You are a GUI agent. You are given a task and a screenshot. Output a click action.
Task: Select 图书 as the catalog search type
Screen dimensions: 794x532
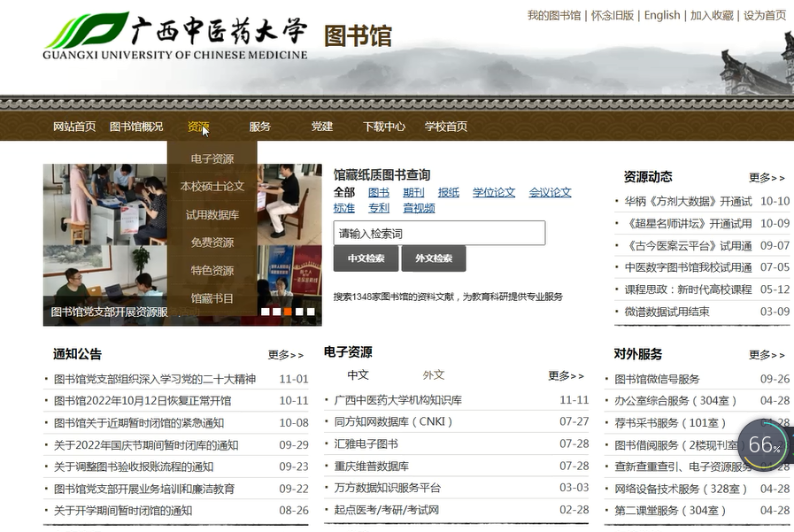pos(379,192)
